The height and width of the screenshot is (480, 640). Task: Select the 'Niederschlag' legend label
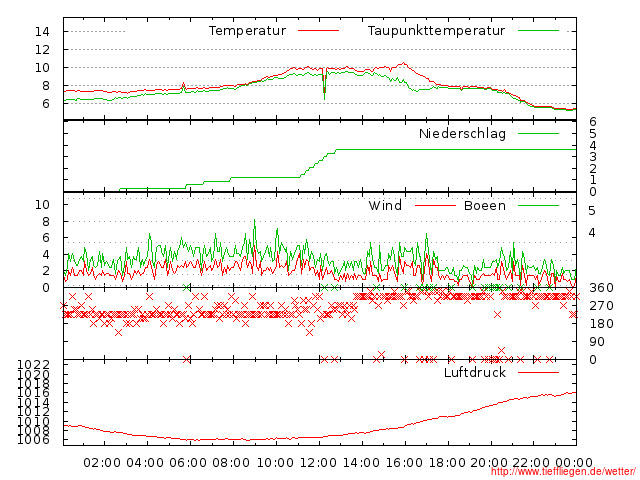pos(462,133)
